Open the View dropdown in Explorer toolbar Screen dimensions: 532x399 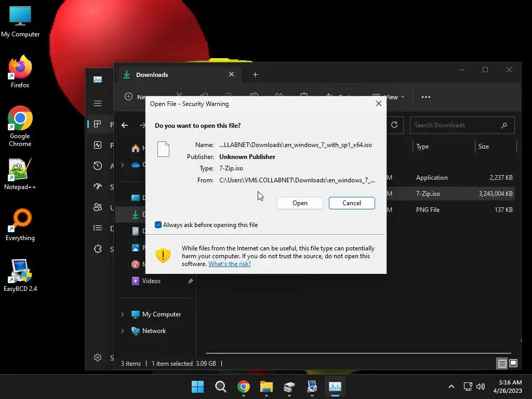(395, 97)
